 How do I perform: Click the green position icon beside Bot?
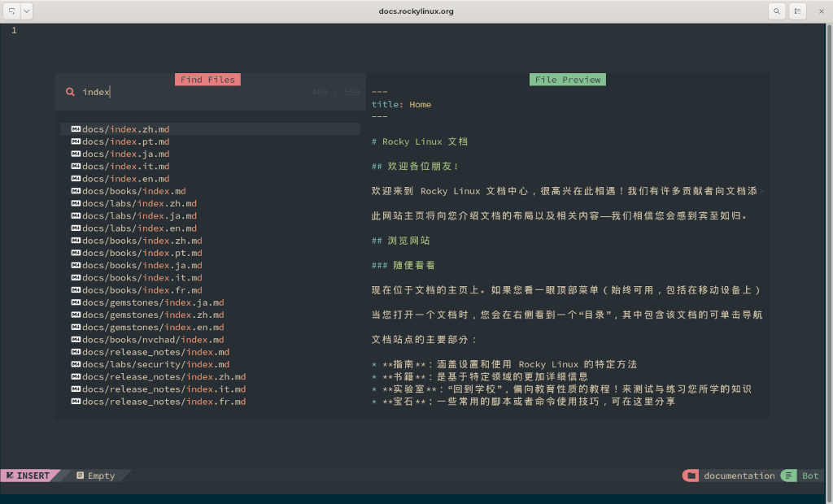[x=788, y=476]
